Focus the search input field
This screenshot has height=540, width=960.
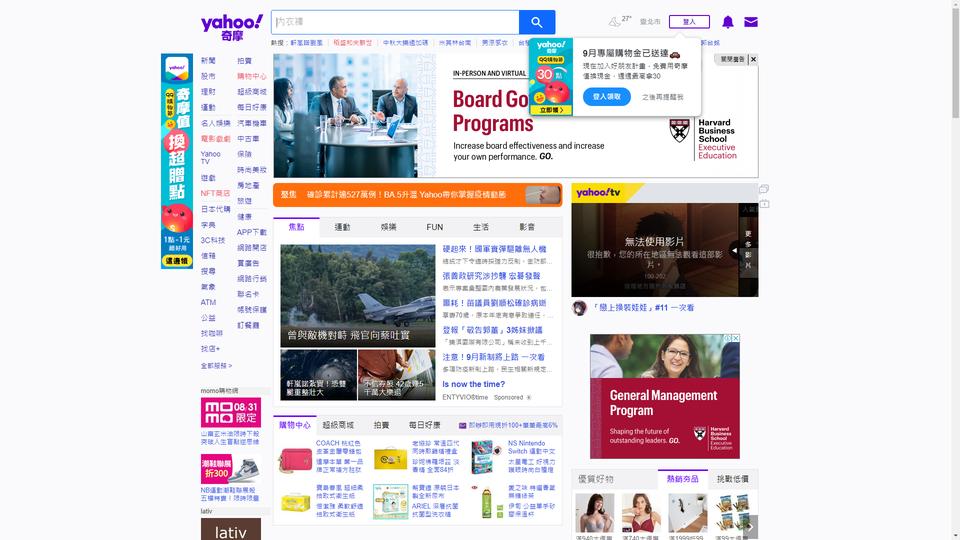[x=396, y=22]
